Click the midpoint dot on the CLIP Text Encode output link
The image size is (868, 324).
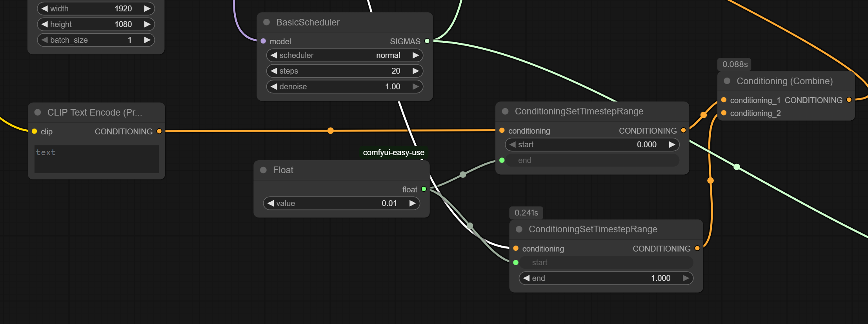[x=331, y=130]
